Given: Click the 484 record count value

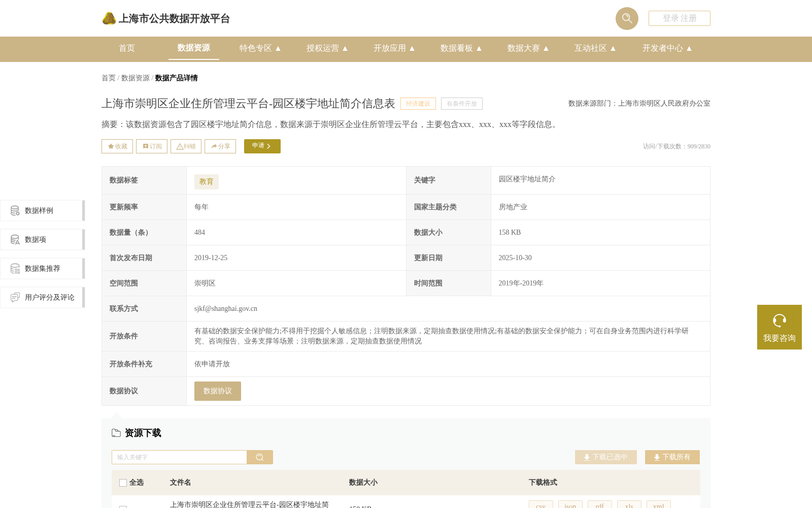Looking at the screenshot, I should [200, 233].
